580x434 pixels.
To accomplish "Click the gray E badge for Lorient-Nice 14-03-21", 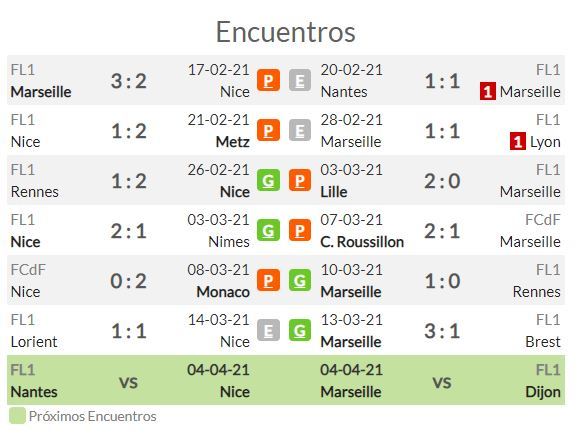I will click(268, 330).
